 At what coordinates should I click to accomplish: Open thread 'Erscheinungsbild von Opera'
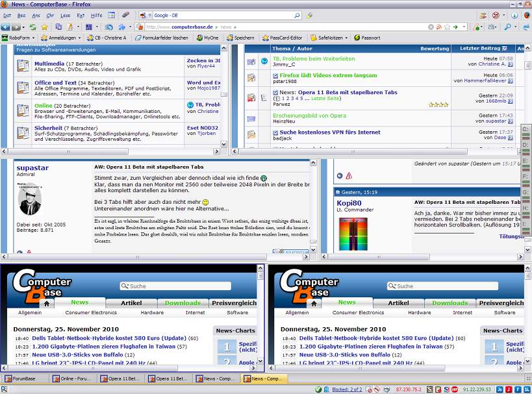(309, 116)
